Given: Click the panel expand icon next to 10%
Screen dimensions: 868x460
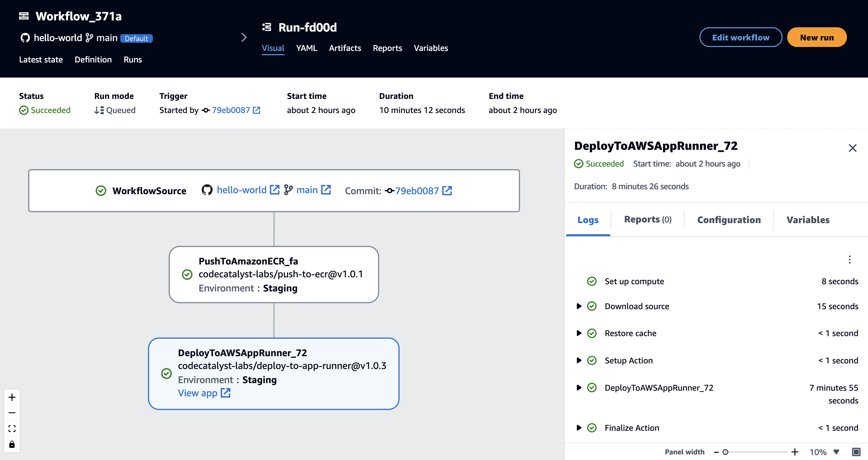Looking at the screenshot, I should (857, 451).
